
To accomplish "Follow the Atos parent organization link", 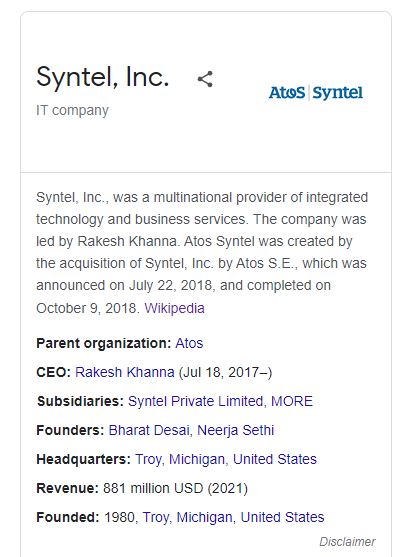I will click(189, 343).
